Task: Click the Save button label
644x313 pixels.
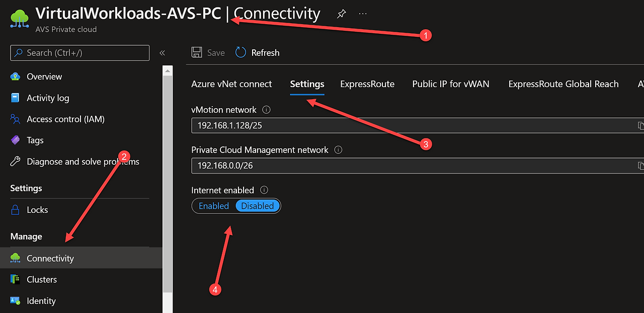Action: point(216,53)
